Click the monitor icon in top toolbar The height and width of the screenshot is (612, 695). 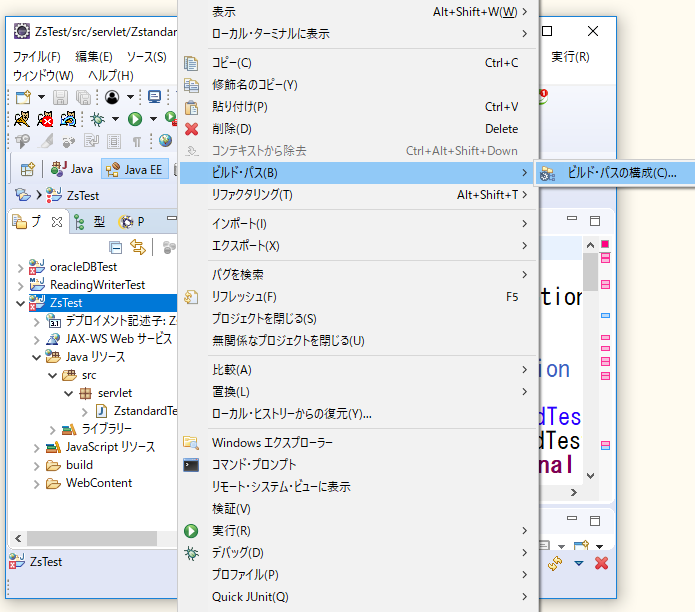click(154, 97)
